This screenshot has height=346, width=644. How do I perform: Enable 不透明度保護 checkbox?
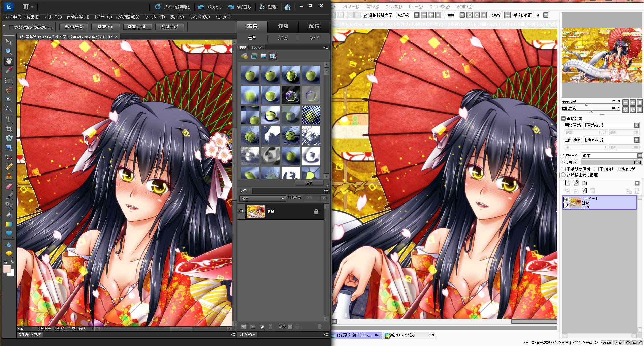pos(563,169)
